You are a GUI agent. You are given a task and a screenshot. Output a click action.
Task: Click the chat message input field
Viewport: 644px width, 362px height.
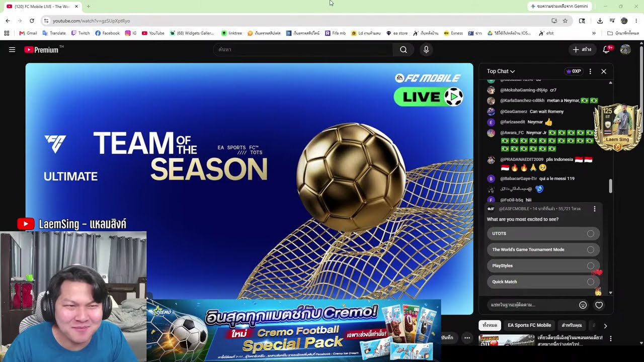pos(531,305)
